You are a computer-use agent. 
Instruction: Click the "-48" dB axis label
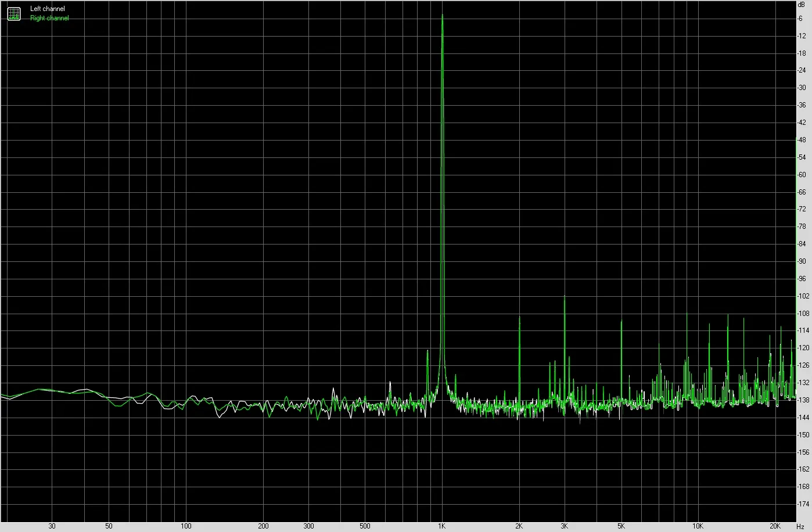pyautogui.click(x=802, y=140)
